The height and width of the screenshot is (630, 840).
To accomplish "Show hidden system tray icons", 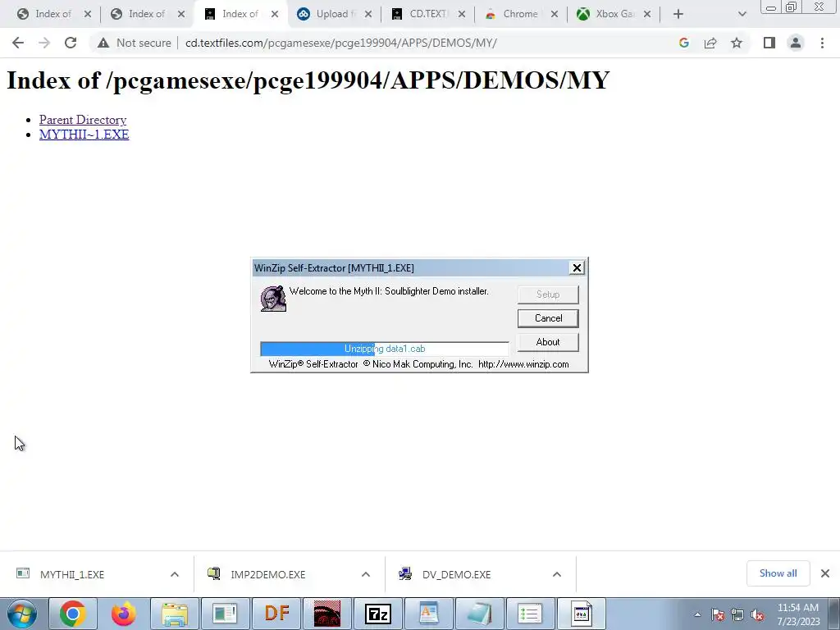I will click(x=697, y=614).
